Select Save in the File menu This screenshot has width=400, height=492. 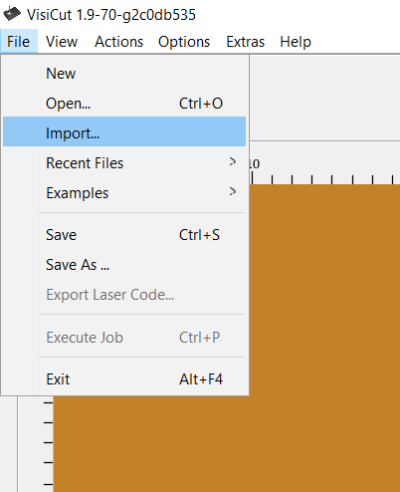pyautogui.click(x=124, y=235)
